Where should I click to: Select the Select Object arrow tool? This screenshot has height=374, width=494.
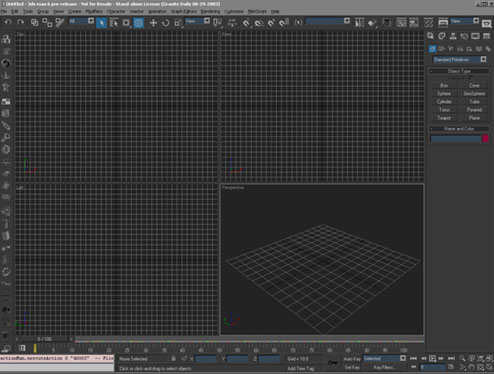[101, 23]
